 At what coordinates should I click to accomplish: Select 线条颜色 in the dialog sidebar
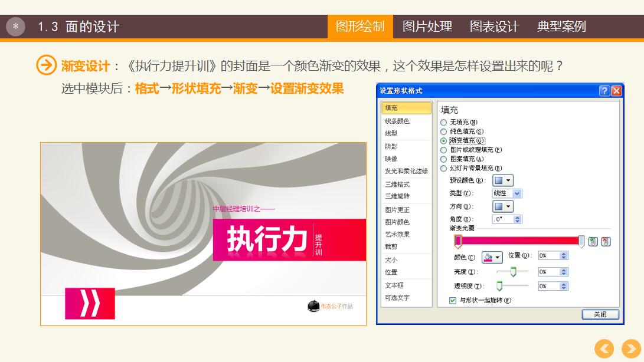[397, 121]
